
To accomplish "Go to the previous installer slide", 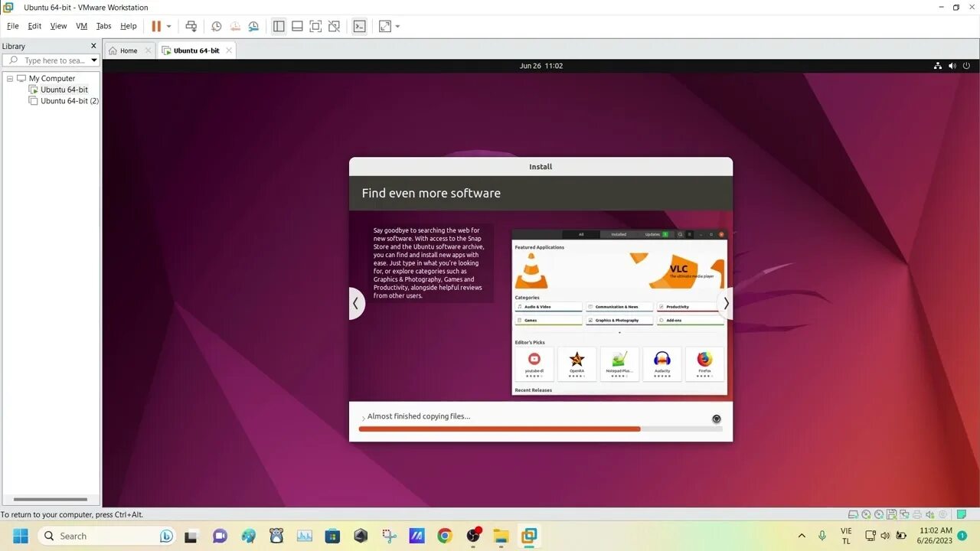I will pyautogui.click(x=356, y=303).
